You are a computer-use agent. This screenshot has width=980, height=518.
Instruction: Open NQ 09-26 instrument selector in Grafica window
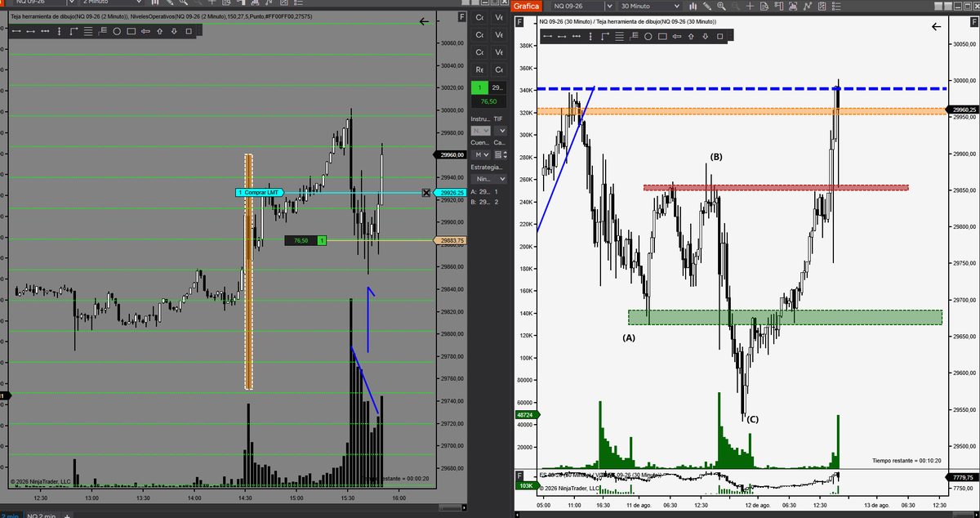(x=583, y=7)
